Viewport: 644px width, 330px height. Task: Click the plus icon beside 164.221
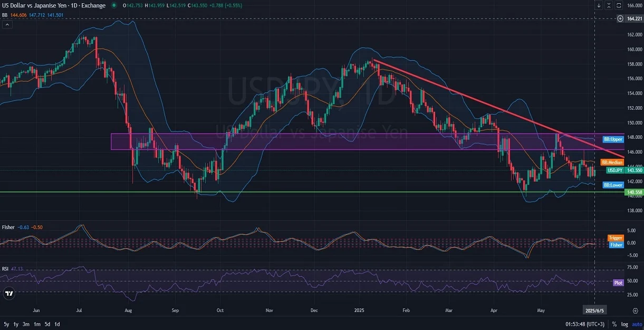coord(620,18)
